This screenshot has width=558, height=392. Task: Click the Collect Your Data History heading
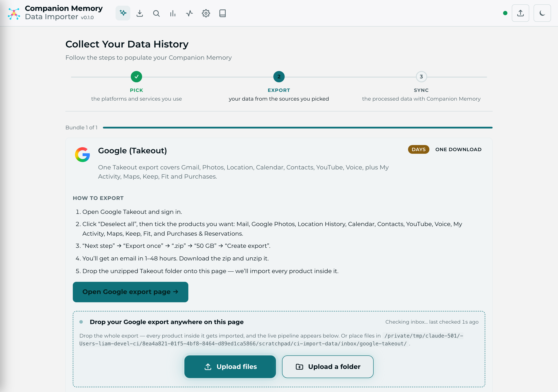[x=127, y=44]
